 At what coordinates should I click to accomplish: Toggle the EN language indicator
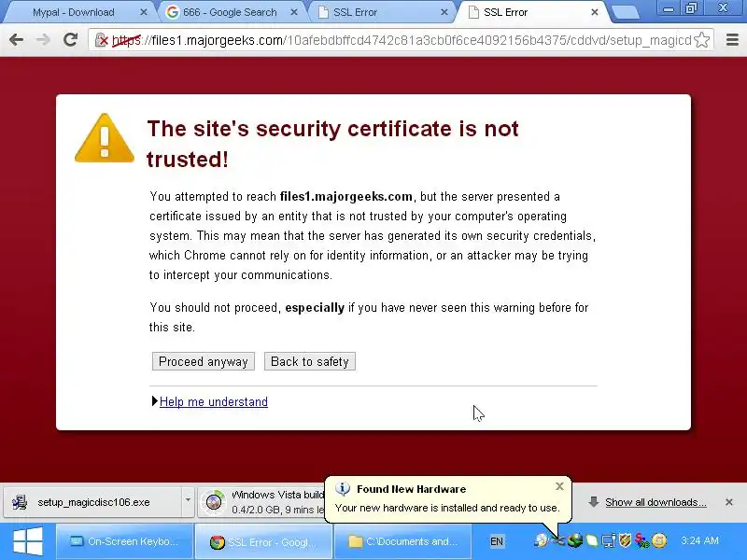tap(497, 541)
